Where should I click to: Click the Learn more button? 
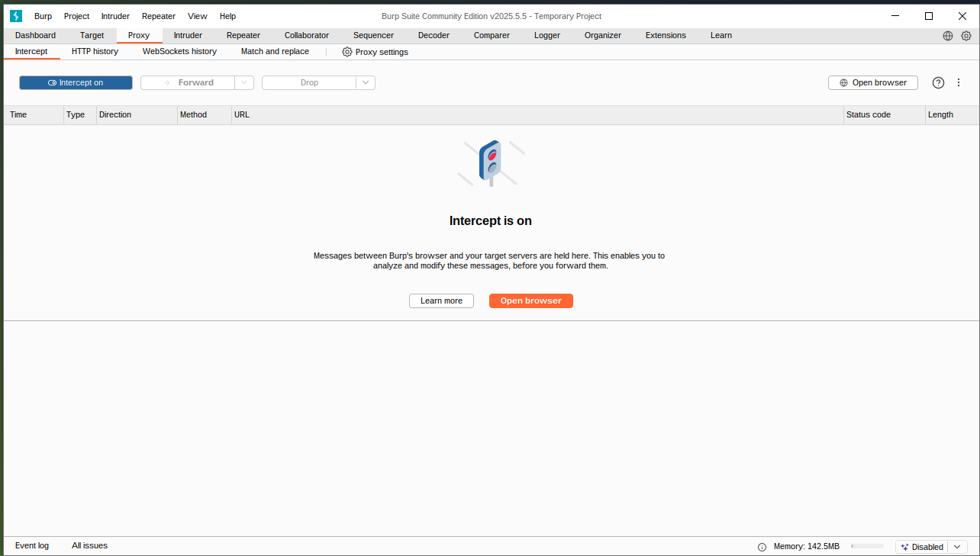tap(441, 301)
